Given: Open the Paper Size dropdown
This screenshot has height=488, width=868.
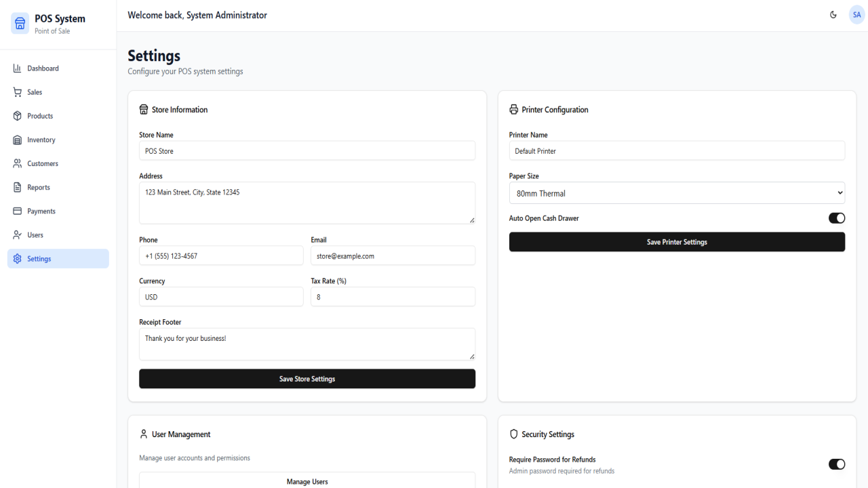Looking at the screenshot, I should 677,193.
